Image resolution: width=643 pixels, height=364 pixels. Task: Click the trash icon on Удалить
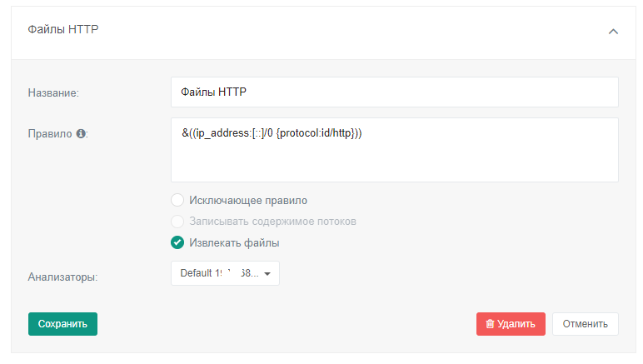click(x=490, y=324)
